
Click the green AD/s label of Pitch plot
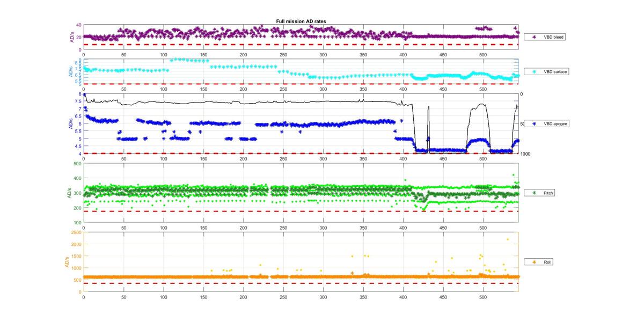click(x=70, y=193)
